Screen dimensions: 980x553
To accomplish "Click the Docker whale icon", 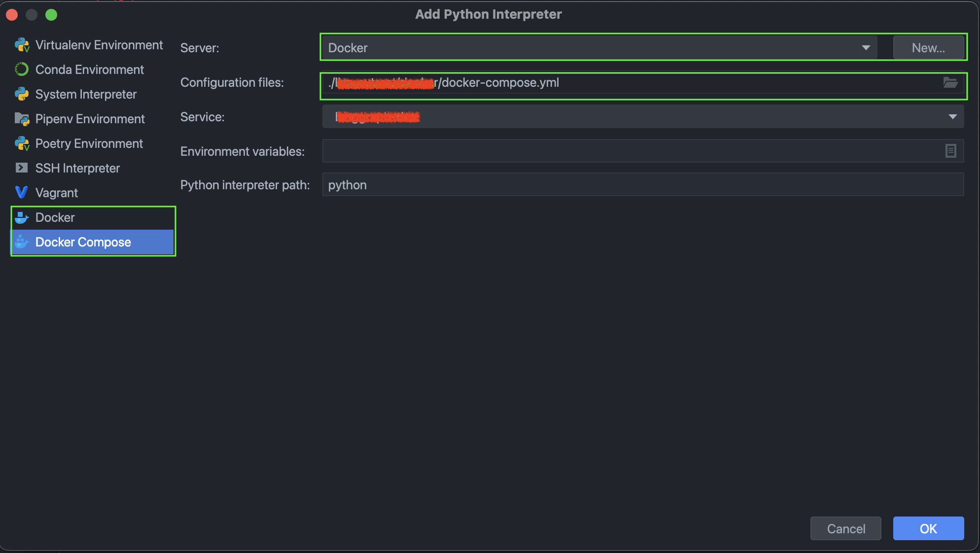I will coord(22,217).
